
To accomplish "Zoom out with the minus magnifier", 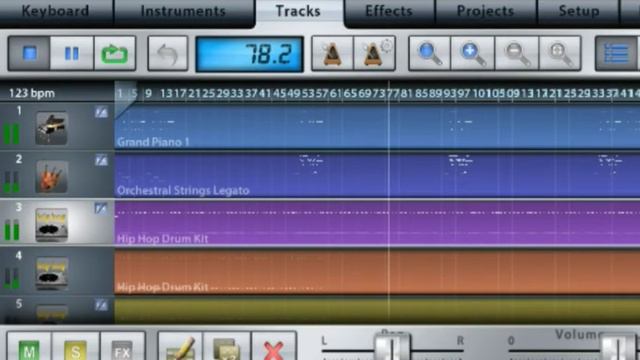I will [517, 53].
